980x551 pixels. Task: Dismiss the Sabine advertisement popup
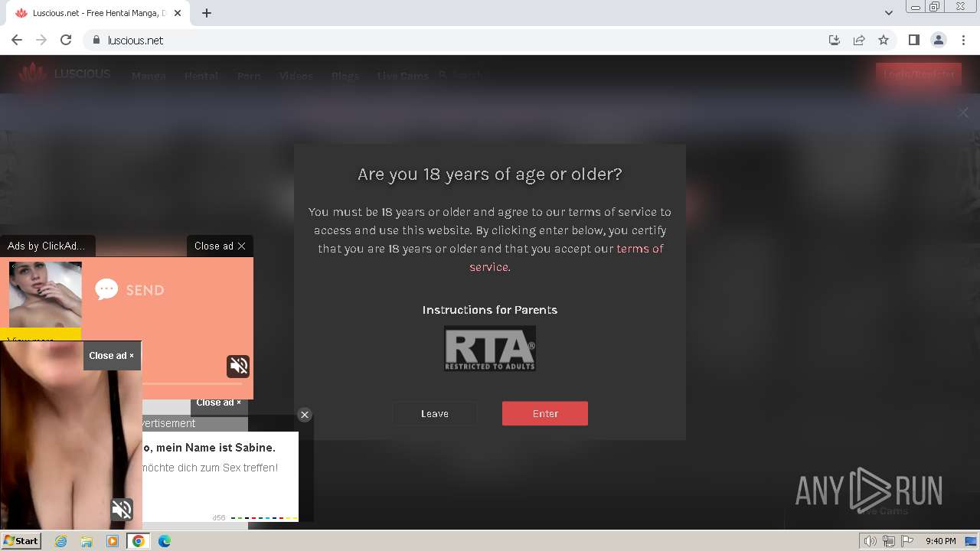(x=305, y=415)
